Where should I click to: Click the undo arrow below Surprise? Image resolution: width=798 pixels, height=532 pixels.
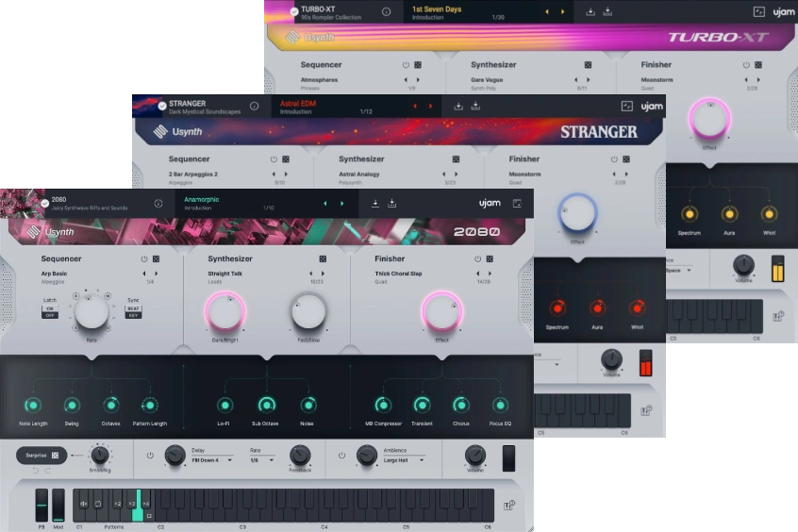pyautogui.click(x=36, y=471)
